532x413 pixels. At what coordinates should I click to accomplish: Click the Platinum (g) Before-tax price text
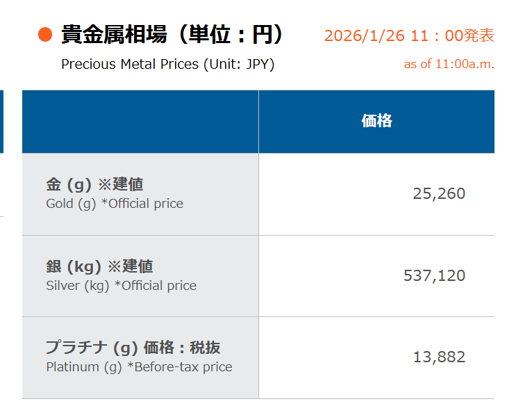click(139, 367)
